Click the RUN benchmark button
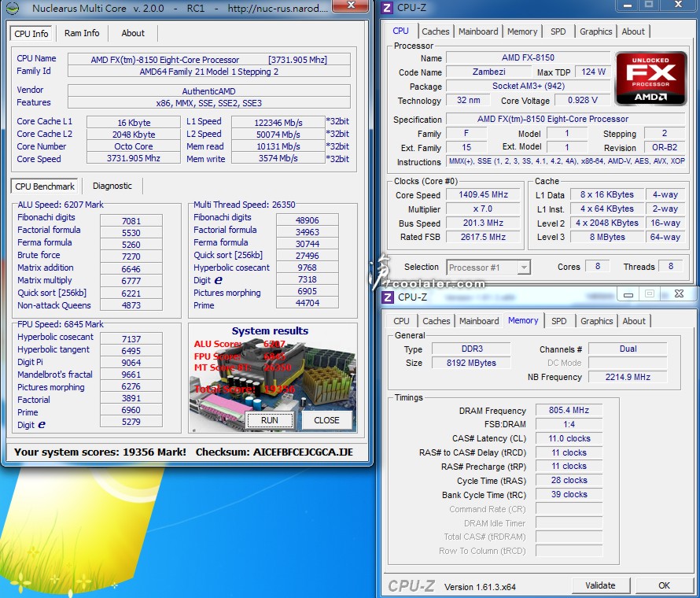Viewport: 700px width, 598px height. (x=270, y=420)
